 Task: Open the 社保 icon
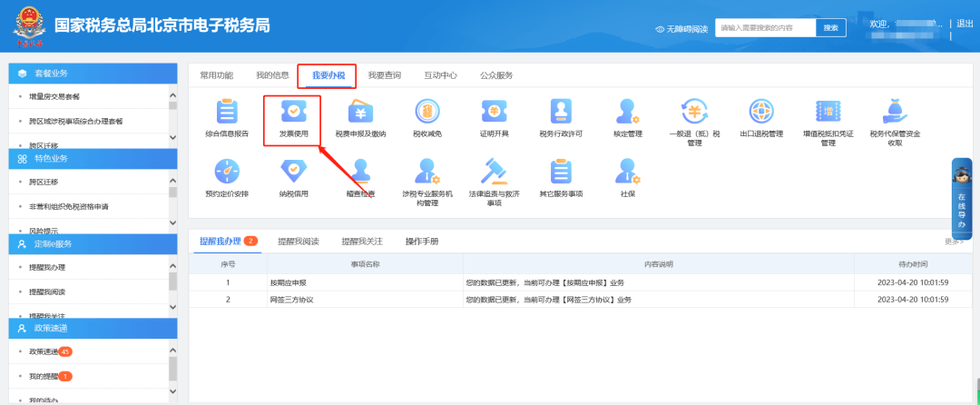tap(627, 172)
